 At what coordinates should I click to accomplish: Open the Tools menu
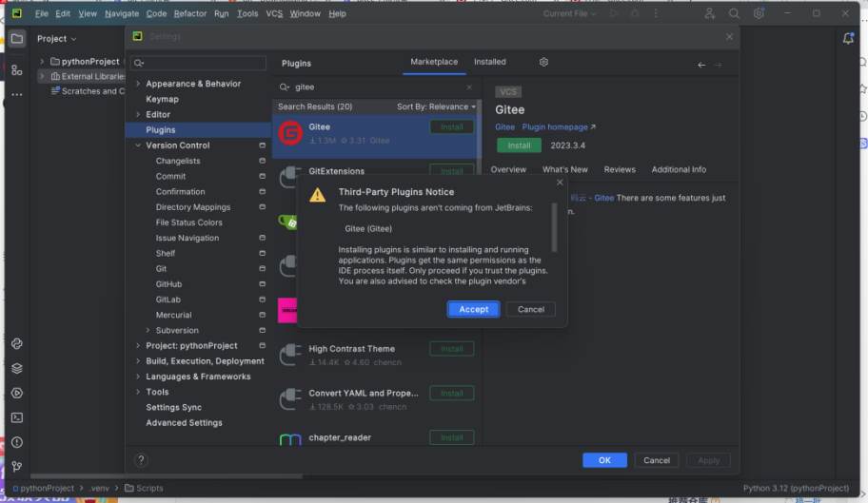click(247, 14)
